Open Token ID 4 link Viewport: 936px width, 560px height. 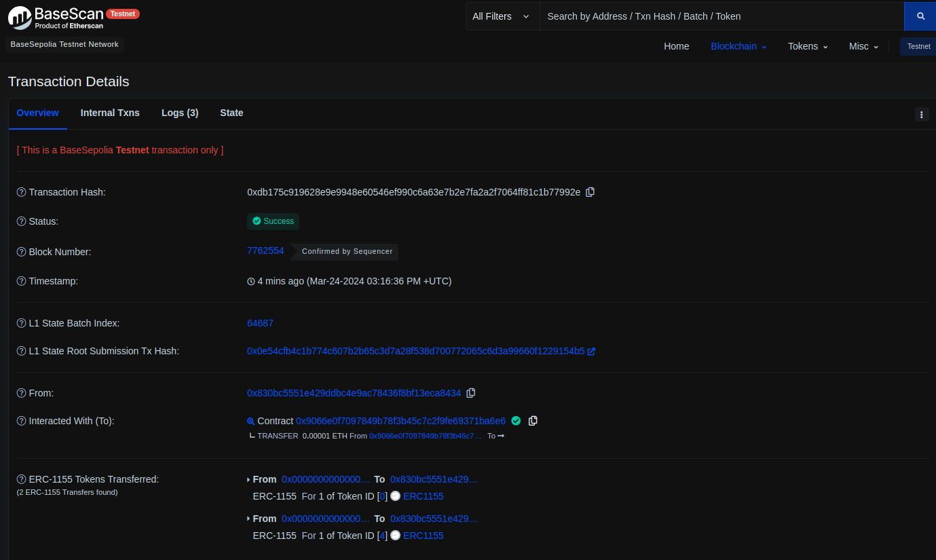point(383,536)
